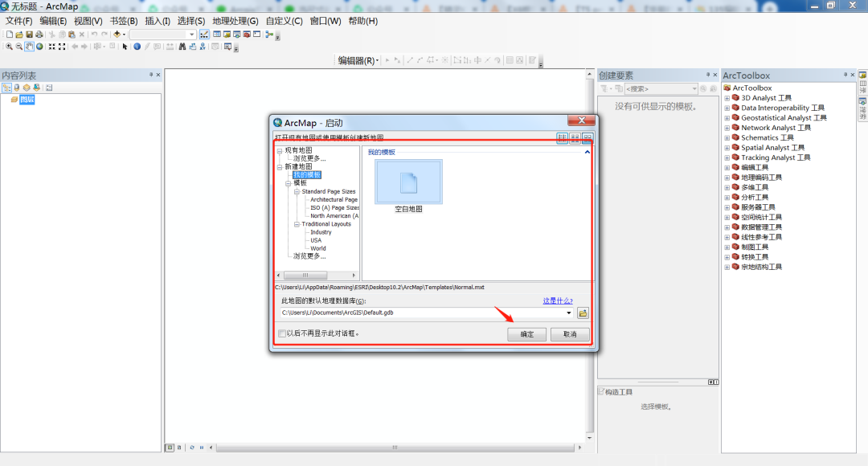
Task: Open the ModelBuilder window icon
Action: point(269,35)
